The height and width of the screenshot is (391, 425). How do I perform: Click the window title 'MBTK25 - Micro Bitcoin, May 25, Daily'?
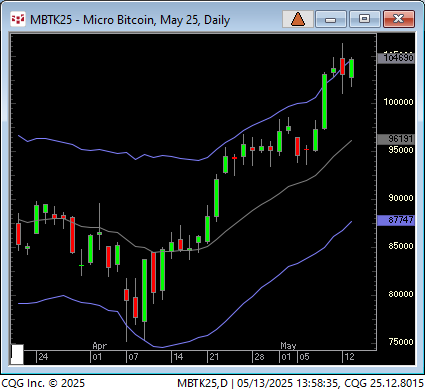point(130,20)
